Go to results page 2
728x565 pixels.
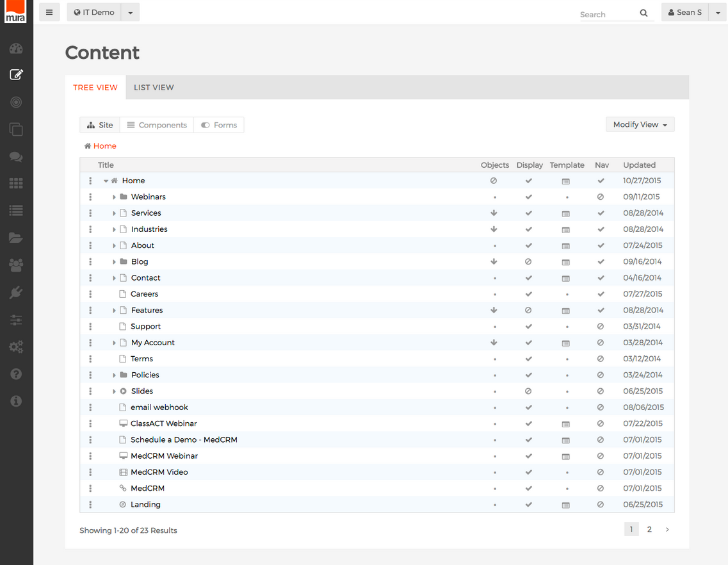click(x=649, y=529)
